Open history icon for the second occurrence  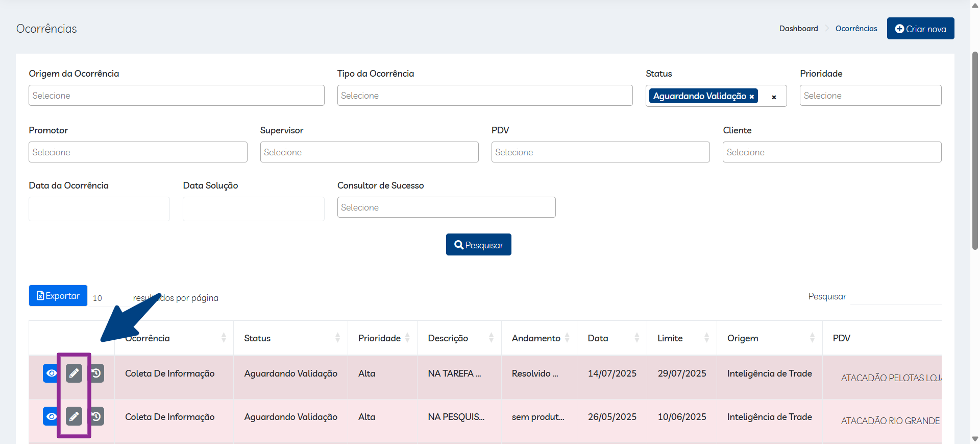coord(96,416)
